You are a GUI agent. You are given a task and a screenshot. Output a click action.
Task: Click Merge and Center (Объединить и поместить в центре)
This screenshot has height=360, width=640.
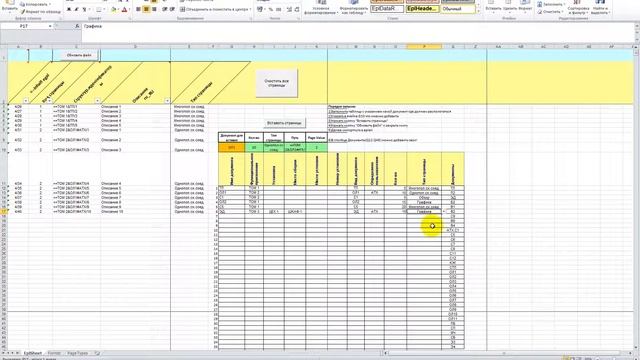coord(216,9)
